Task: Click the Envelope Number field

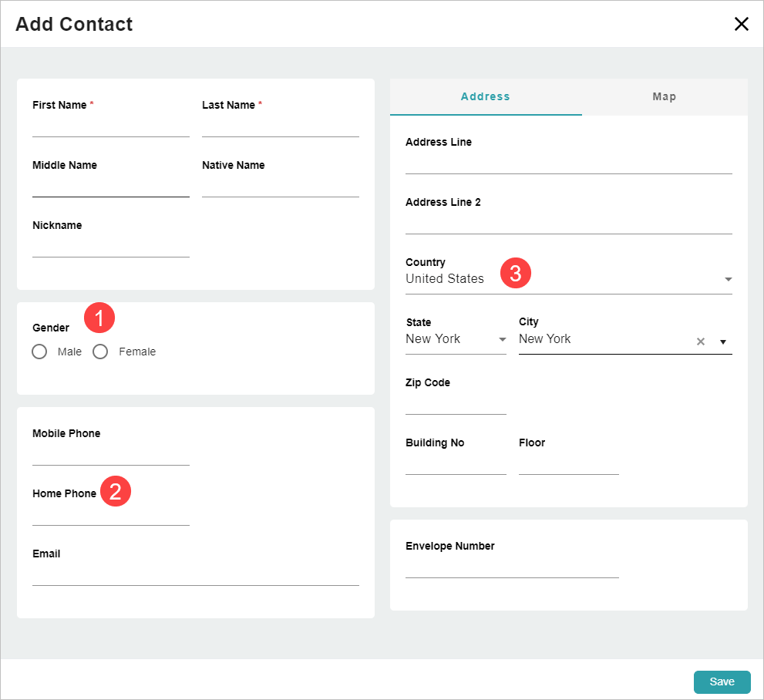Action: tap(512, 568)
